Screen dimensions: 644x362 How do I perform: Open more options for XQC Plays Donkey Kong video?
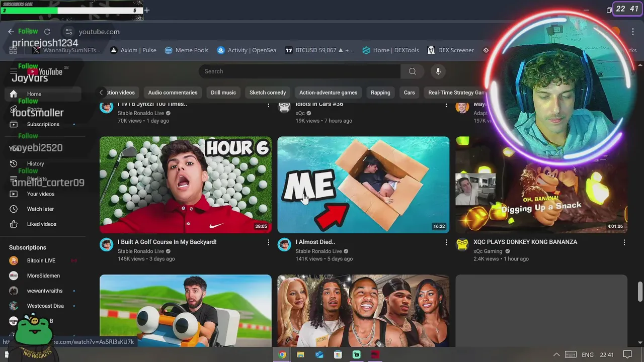[x=624, y=242]
